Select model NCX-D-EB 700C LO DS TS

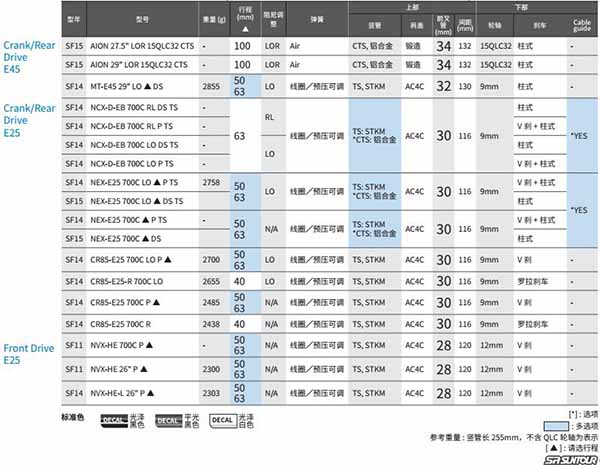click(x=134, y=145)
